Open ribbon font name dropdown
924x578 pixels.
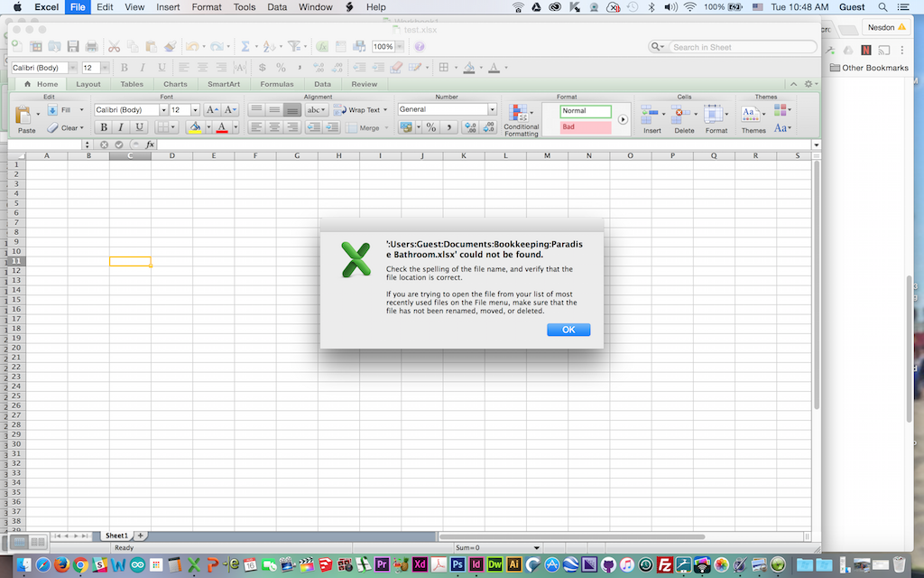(163, 110)
